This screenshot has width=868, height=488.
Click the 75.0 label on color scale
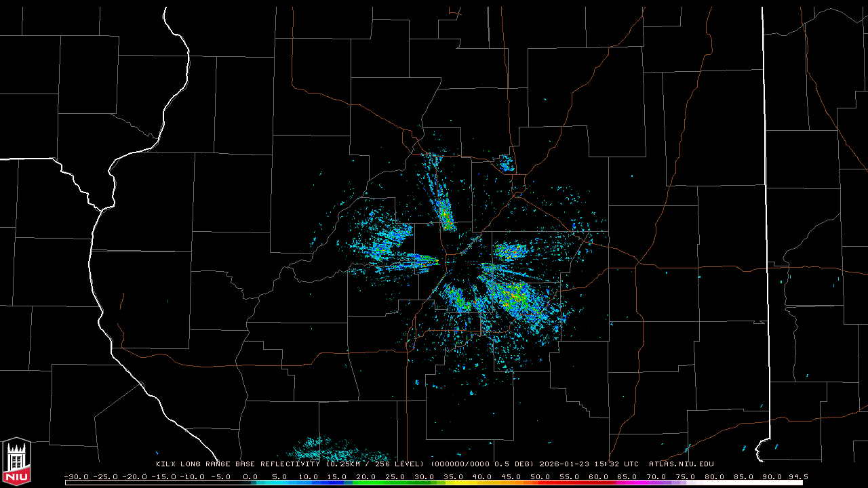[x=685, y=477]
